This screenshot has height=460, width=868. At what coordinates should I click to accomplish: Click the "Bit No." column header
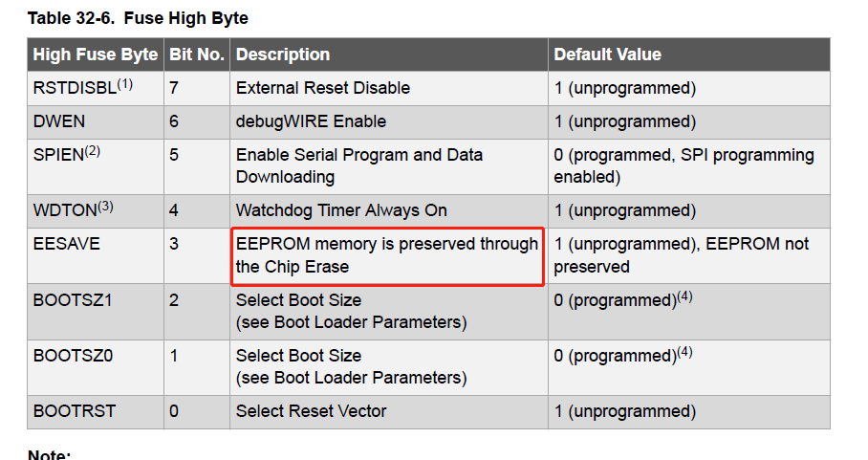(x=197, y=55)
